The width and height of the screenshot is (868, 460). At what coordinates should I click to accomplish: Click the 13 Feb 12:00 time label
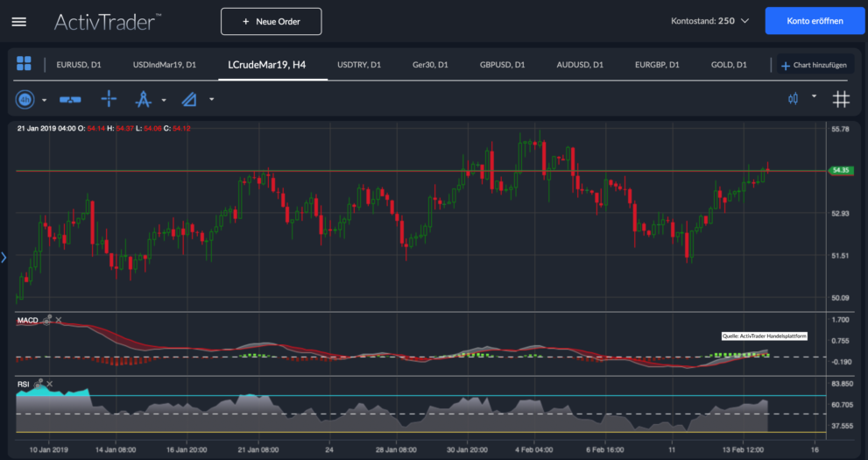point(743,449)
